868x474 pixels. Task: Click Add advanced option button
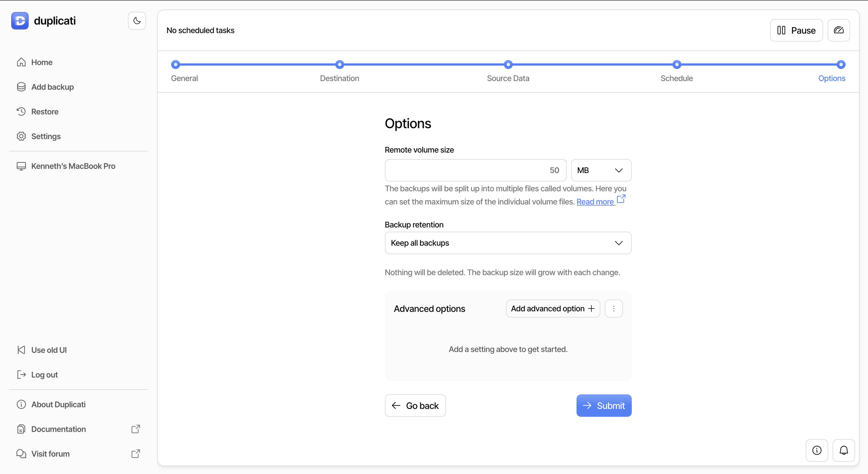tap(553, 308)
